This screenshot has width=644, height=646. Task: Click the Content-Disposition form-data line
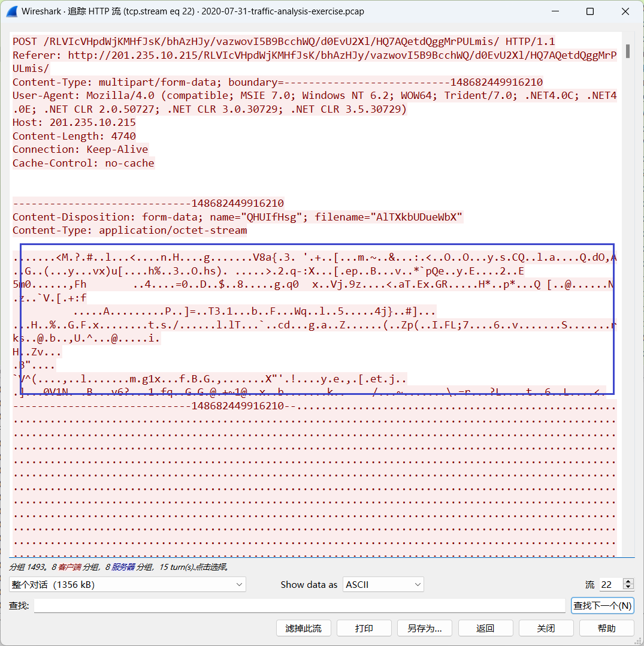pos(237,217)
